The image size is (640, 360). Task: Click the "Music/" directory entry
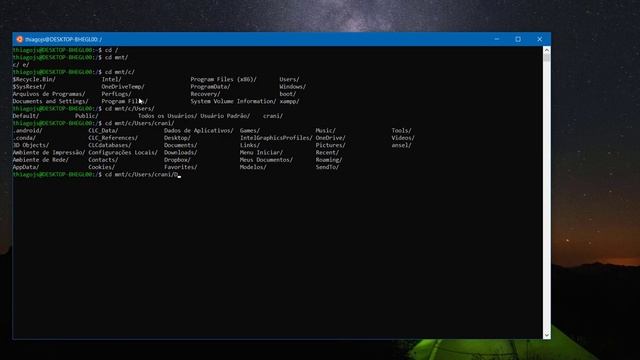pyautogui.click(x=326, y=131)
